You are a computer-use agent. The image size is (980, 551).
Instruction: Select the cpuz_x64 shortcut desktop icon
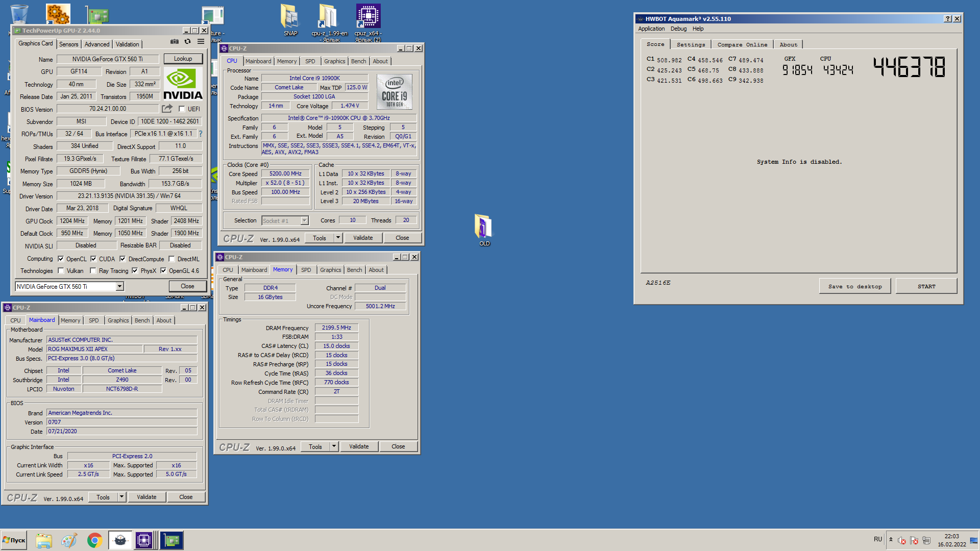(x=368, y=22)
